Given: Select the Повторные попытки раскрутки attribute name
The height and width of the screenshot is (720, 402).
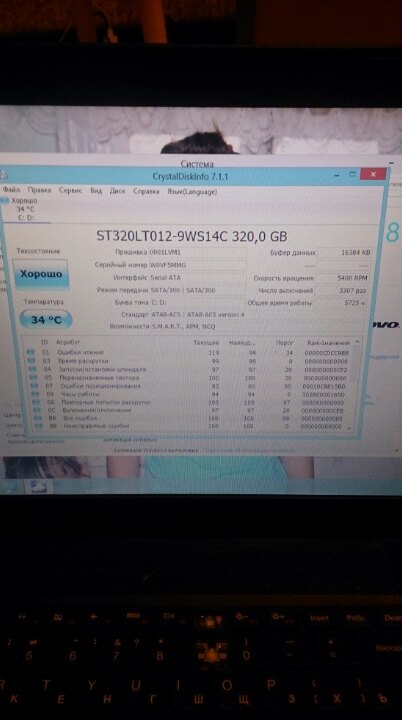Looking at the screenshot, I should 107,402.
